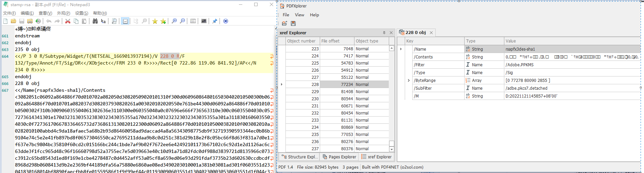The image size is (644, 173).
Task: Click the Key column header
Action: [434, 41]
